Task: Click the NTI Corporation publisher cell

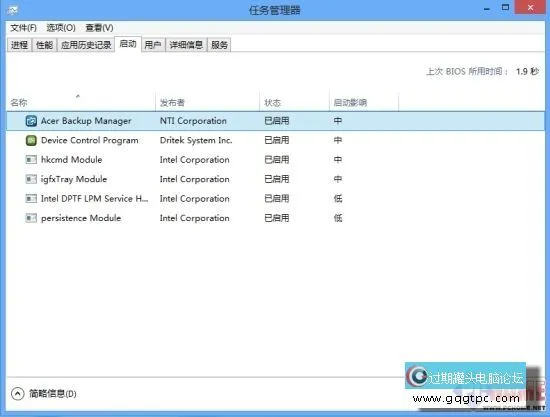Action: [193, 121]
